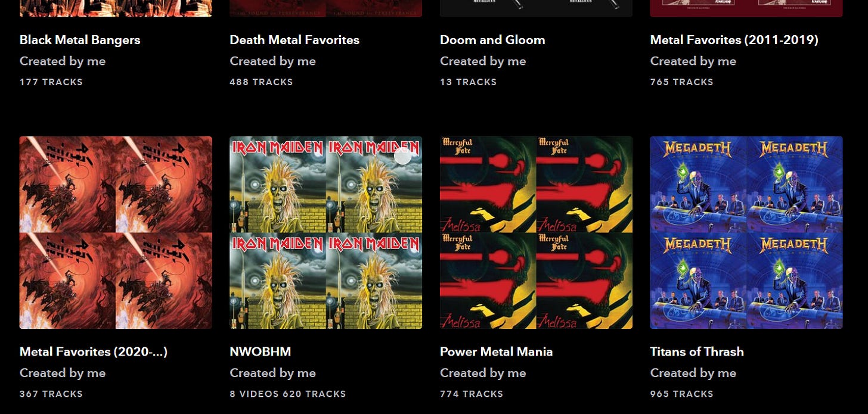Click the red chariot artwork thumbnail
The image size is (868, 414).
[x=116, y=232]
